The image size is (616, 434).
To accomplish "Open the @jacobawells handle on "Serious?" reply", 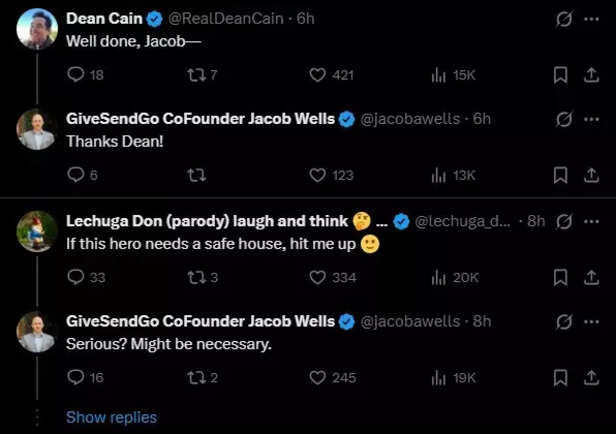I will coord(410,321).
